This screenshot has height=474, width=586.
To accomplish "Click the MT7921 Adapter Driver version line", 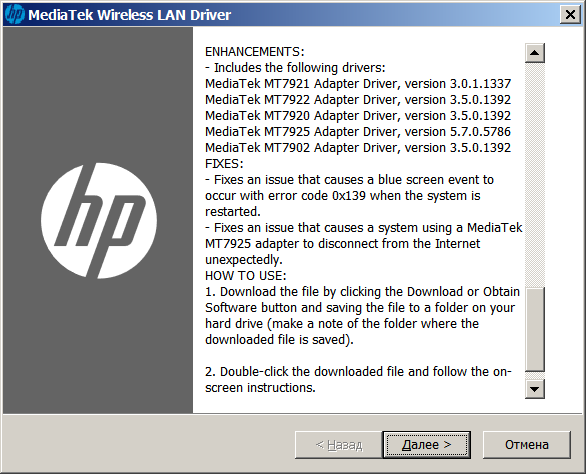I will (x=358, y=84).
